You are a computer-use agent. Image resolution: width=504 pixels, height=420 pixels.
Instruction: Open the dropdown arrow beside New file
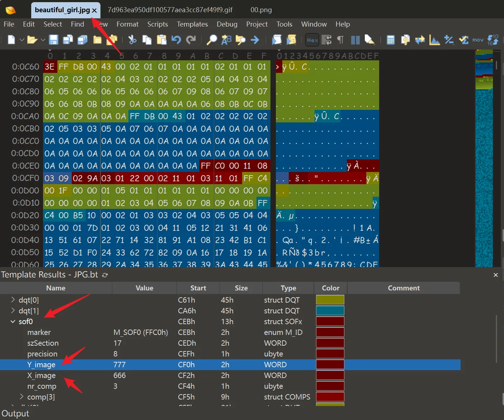click(22, 40)
